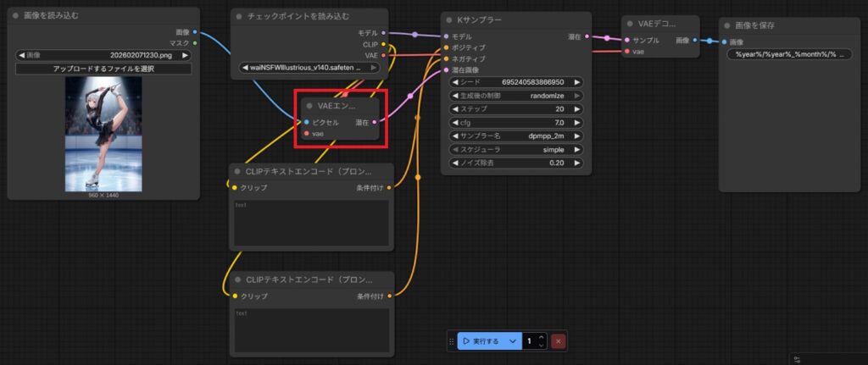This screenshot has height=365, width=868.
Task: Open the サンプラー名 dpmpp_2m selector
Action: coord(517,135)
